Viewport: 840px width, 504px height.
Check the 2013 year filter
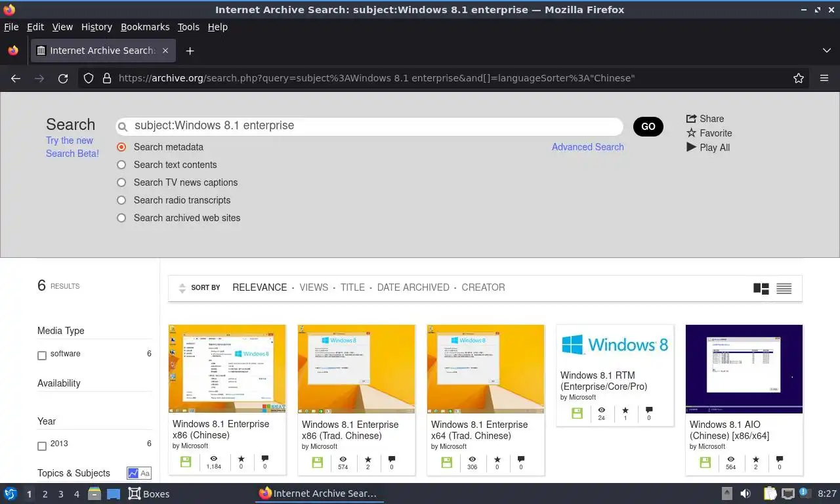[x=42, y=446]
